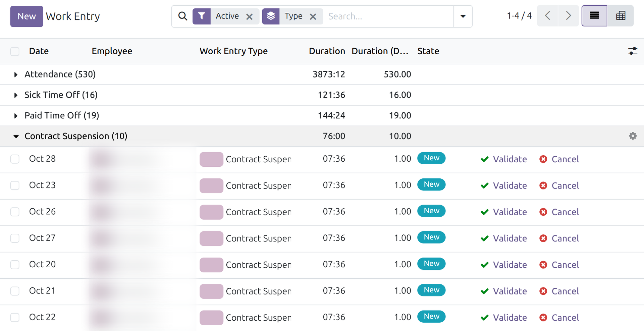This screenshot has height=331, width=644.
Task: Click the 07:36 duration on Oct 21
Action: (334, 291)
